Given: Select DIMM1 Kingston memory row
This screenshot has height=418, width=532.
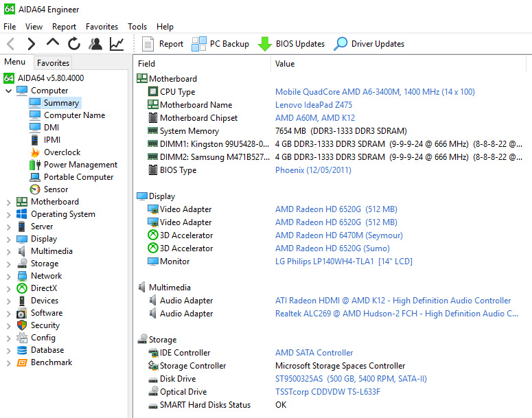Looking at the screenshot, I should (x=331, y=144).
